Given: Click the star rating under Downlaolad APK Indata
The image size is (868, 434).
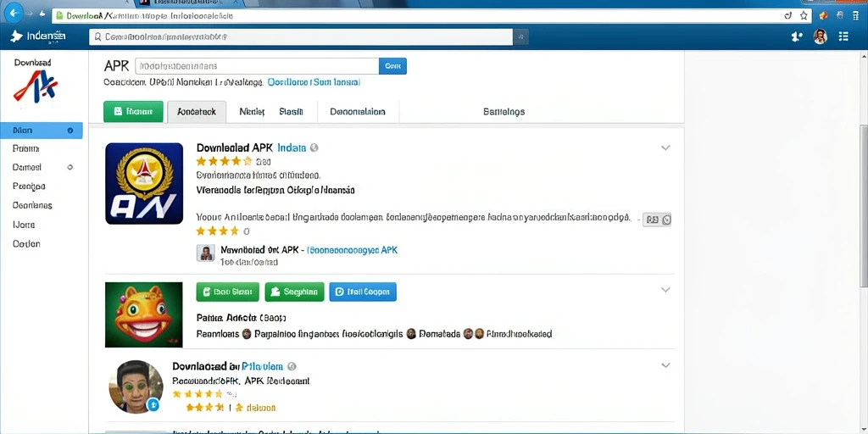Looking at the screenshot, I should tap(224, 162).
